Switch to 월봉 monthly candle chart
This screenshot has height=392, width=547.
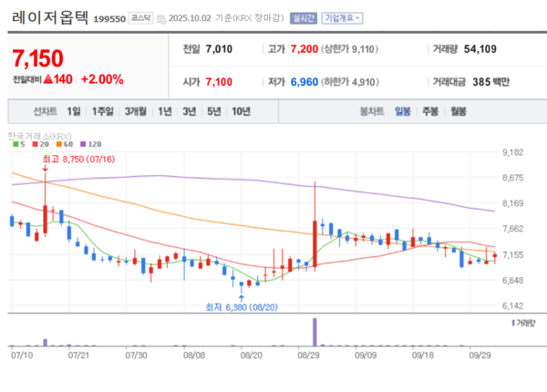click(x=458, y=111)
